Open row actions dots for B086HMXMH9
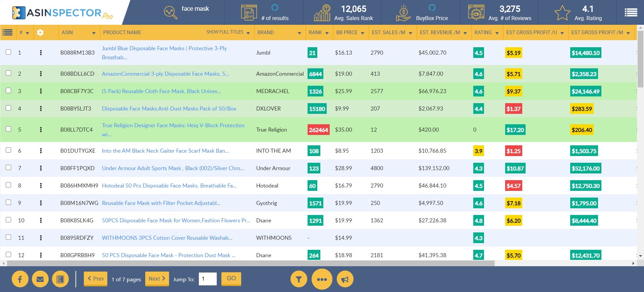The height and width of the screenshot is (292, 644). click(41, 186)
